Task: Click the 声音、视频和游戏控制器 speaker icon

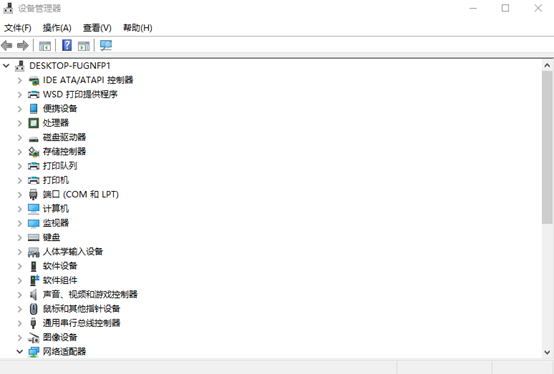Action: [33, 295]
